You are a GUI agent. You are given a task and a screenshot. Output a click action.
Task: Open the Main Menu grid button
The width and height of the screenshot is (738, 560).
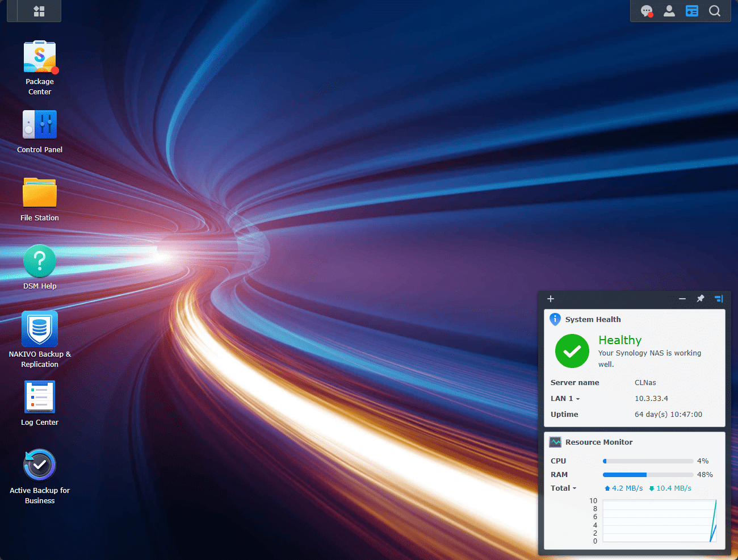(x=39, y=11)
